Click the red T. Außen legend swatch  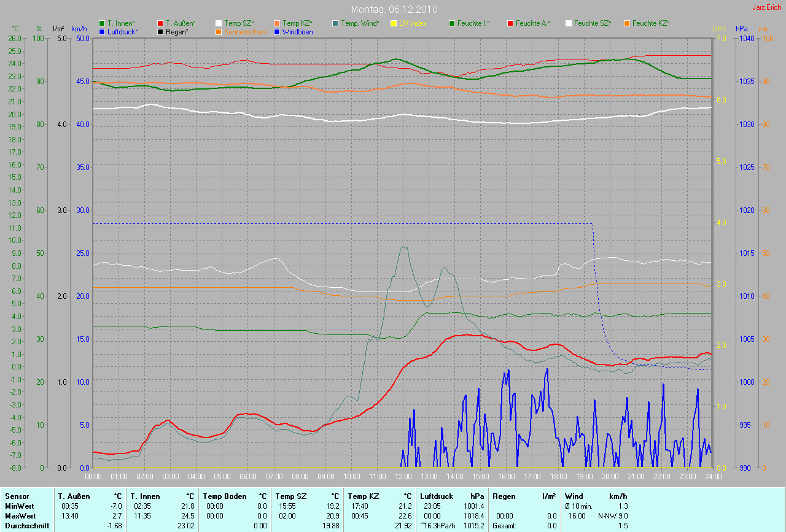point(161,23)
